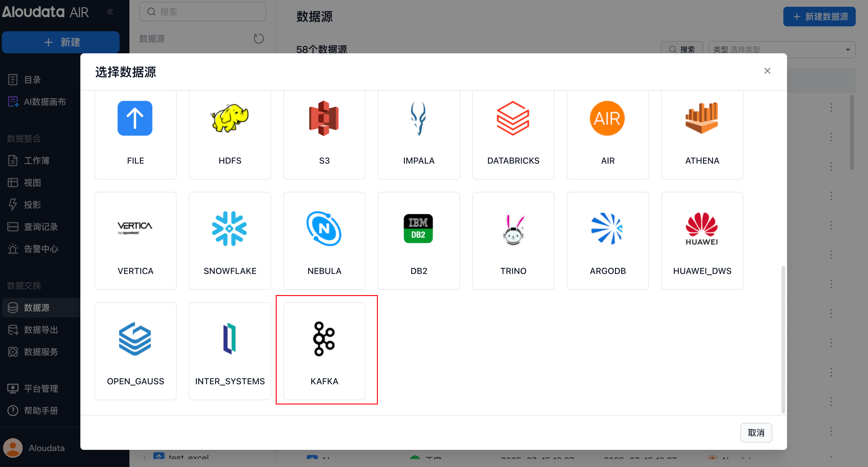868x467 pixels.
Task: Select the NEBULA data source
Action: click(x=324, y=229)
